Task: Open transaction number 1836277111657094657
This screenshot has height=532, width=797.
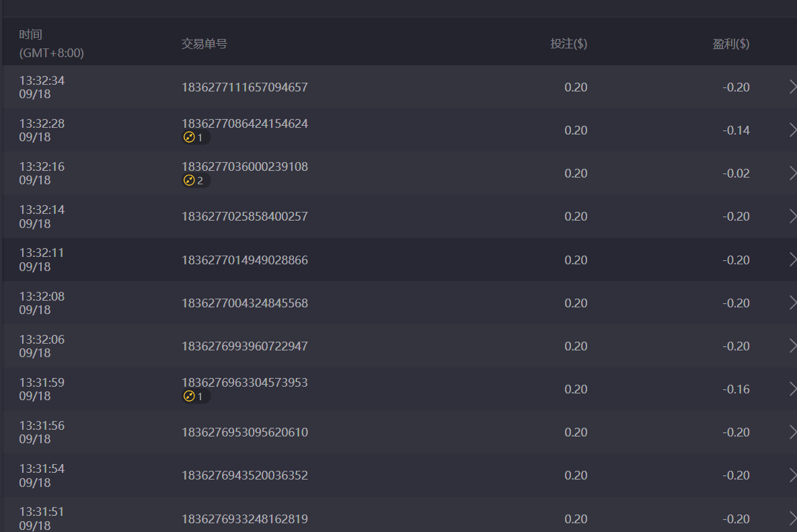Action: [x=245, y=87]
